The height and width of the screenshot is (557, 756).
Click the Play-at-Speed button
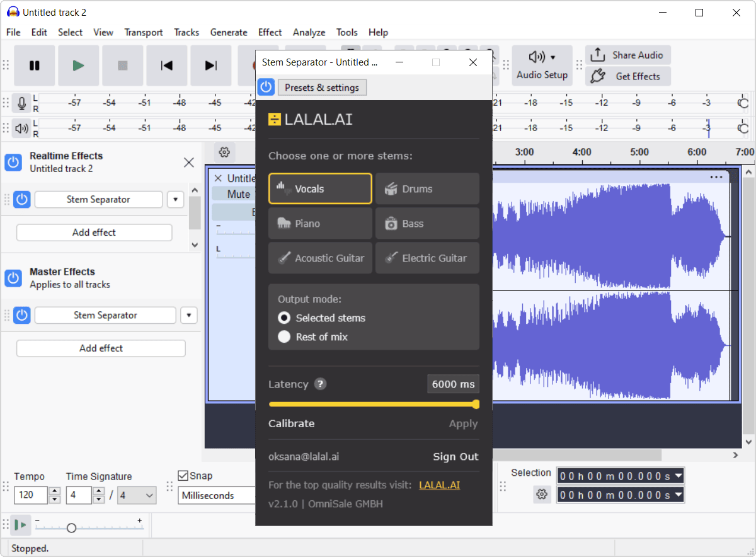(21, 525)
